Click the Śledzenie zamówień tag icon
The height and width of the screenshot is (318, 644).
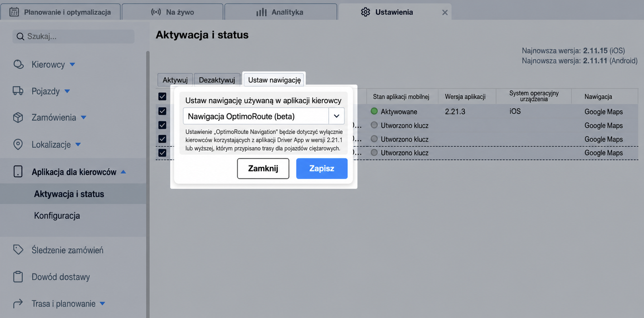click(x=18, y=250)
